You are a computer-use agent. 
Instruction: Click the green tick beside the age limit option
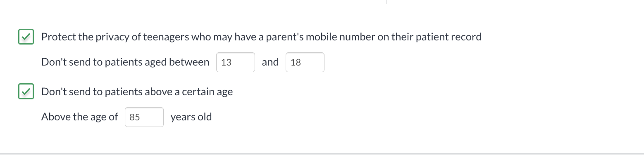coord(26,92)
